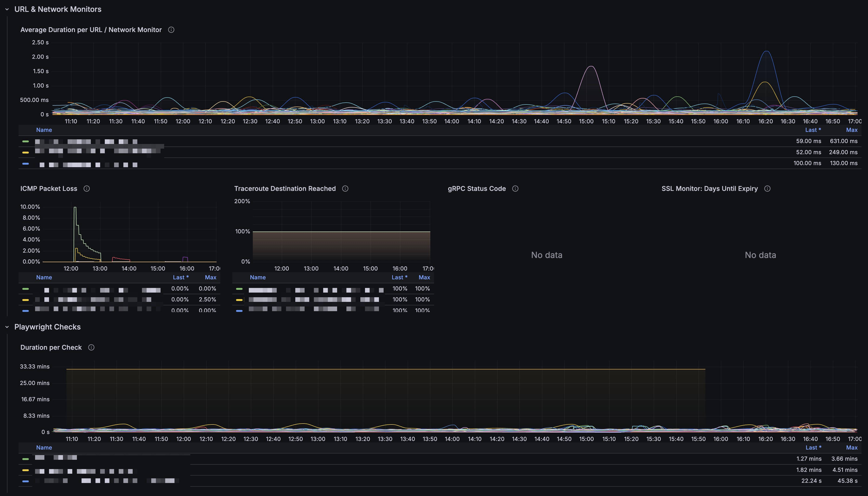Open info icon for Traceroute Destination Reached
Screen dimensions: 868x496
click(345, 189)
